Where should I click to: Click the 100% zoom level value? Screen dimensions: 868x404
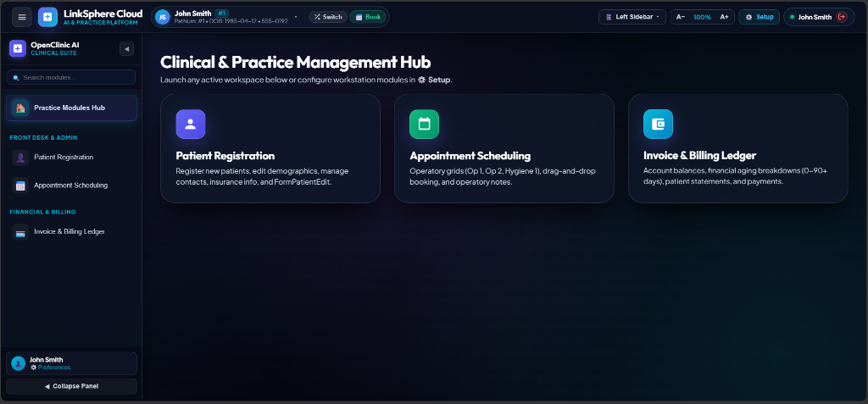click(x=702, y=17)
